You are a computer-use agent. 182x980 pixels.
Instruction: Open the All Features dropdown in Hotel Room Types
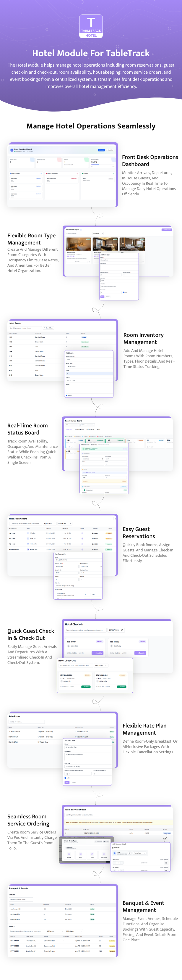[x=98, y=234]
